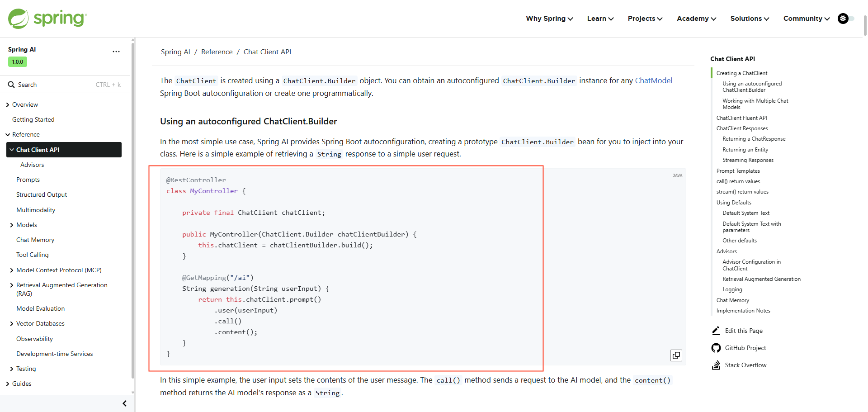Expand Model Context Protocol (MCP) chevron
This screenshot has height=412, width=868.
[x=12, y=270]
